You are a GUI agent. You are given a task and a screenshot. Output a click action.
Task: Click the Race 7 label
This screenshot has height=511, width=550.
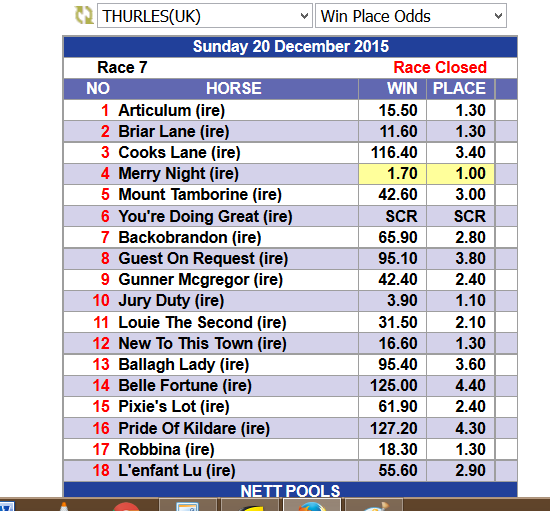[122, 67]
